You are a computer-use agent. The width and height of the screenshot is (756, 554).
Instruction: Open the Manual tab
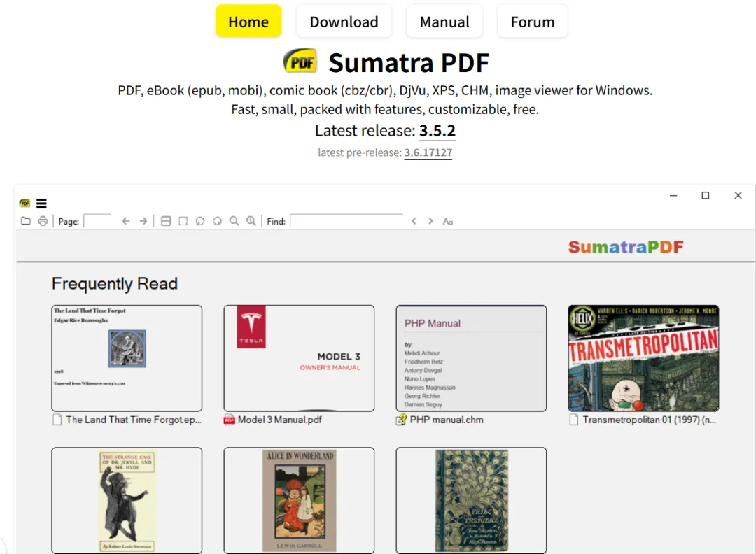pyautogui.click(x=444, y=21)
